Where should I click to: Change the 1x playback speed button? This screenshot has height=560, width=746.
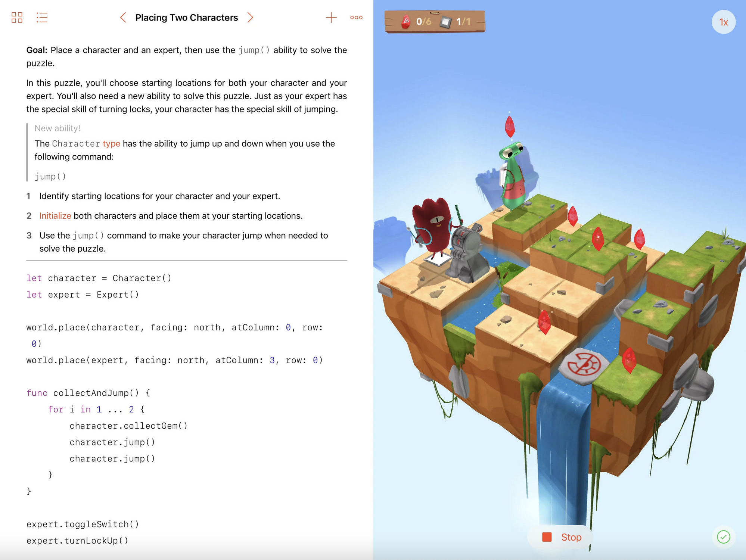(x=723, y=22)
